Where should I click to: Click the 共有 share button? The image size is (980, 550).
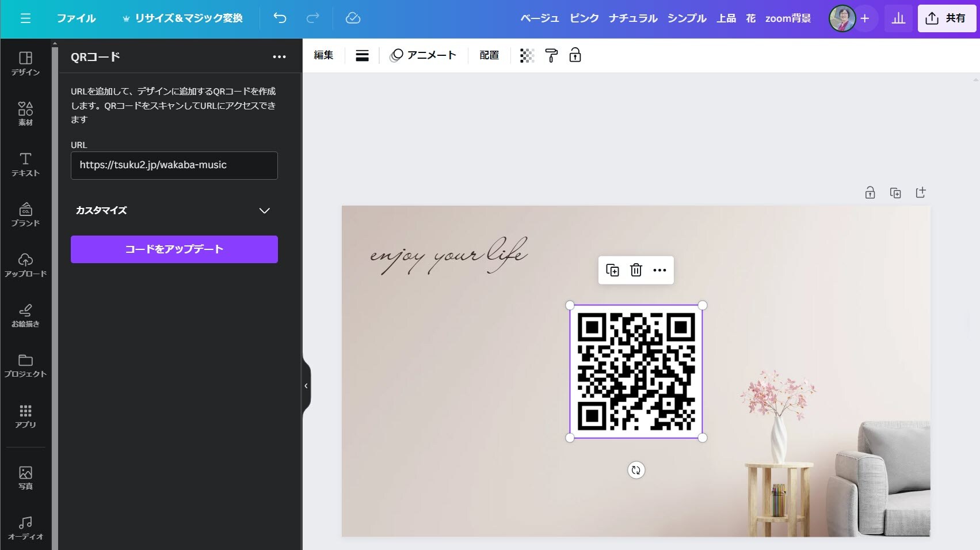click(x=946, y=18)
